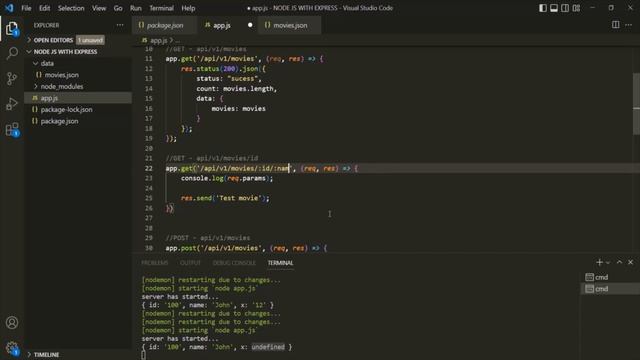Click unsaved dot on app.js tab
640x360 pixels.
click(250, 25)
